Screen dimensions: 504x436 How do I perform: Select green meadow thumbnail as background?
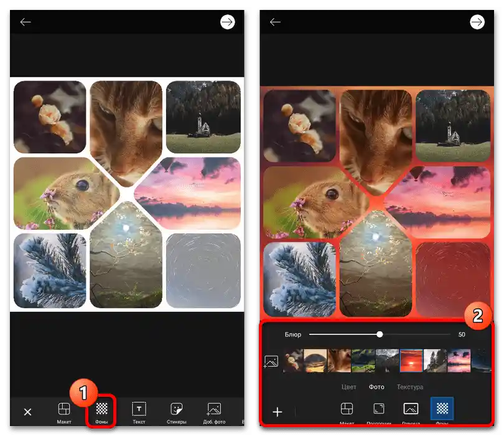click(363, 361)
